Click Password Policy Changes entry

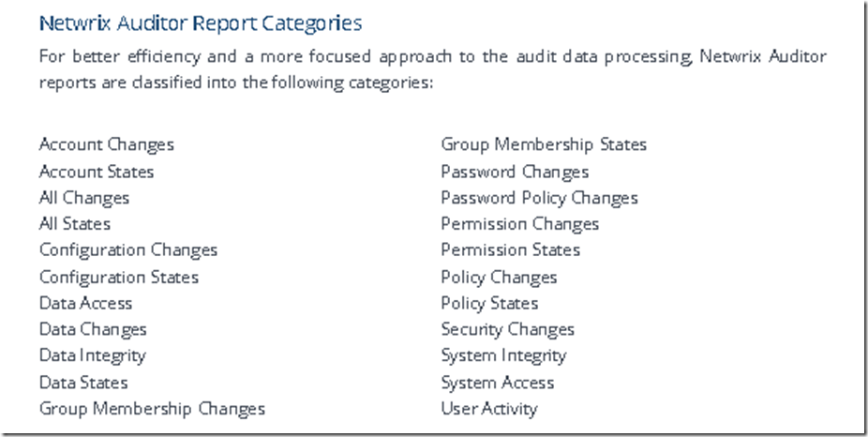click(x=540, y=198)
